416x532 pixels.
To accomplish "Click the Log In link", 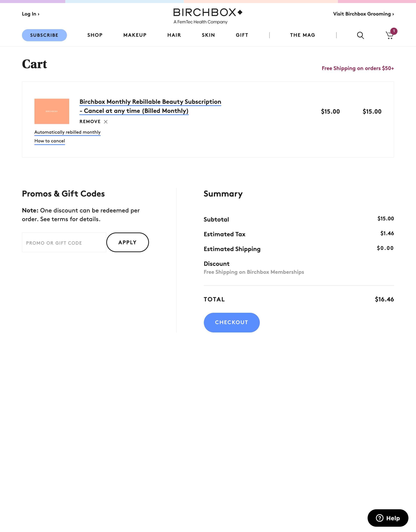I will pos(30,14).
